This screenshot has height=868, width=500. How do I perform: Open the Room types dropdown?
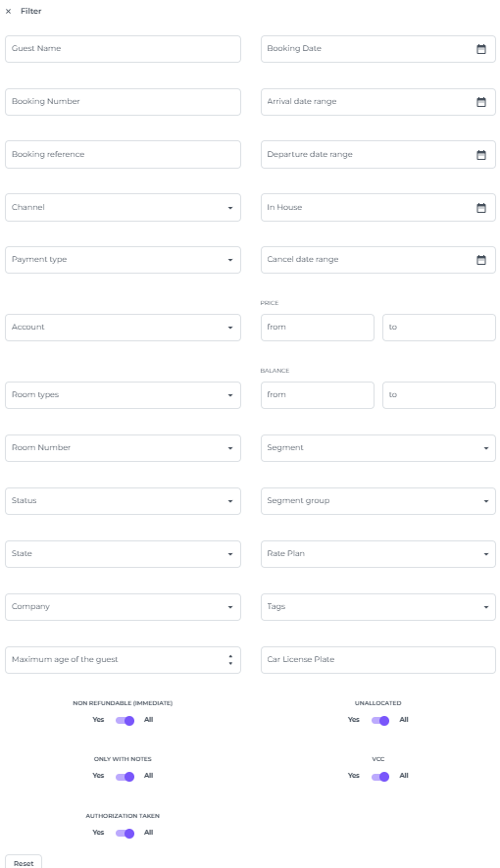tap(123, 395)
